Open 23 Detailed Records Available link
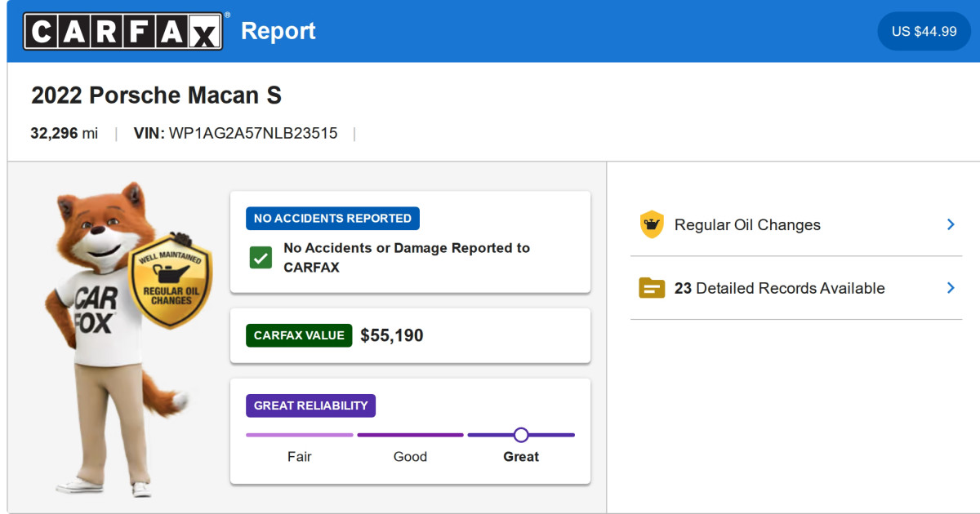 pos(779,288)
